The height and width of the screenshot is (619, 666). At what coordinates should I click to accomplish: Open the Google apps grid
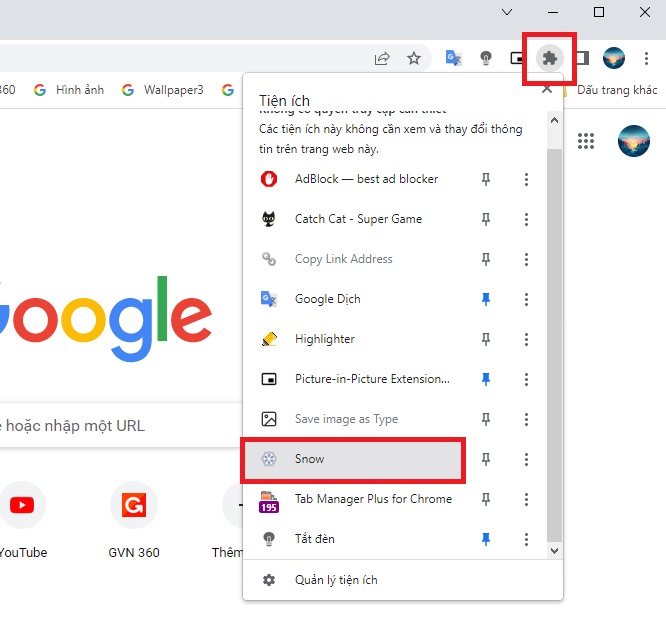[x=586, y=141]
